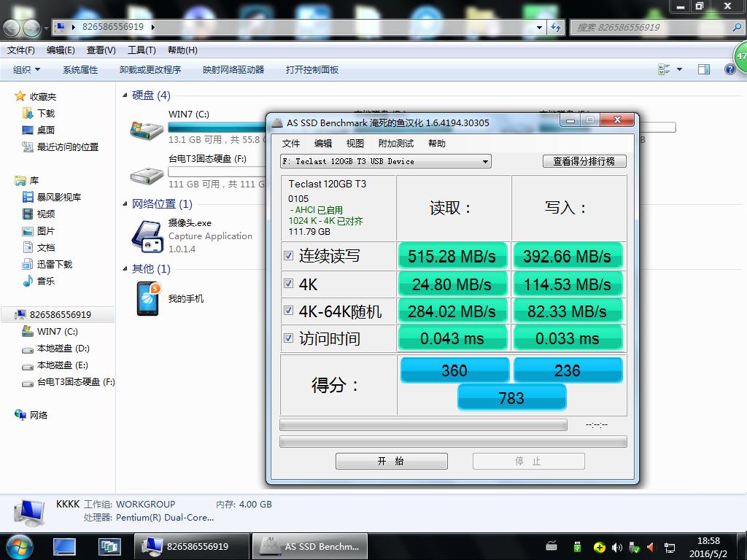Viewport: 747px width, 560px height.
Task: Open 帮助 menu in AS SSD Benchmark
Action: tap(436, 144)
